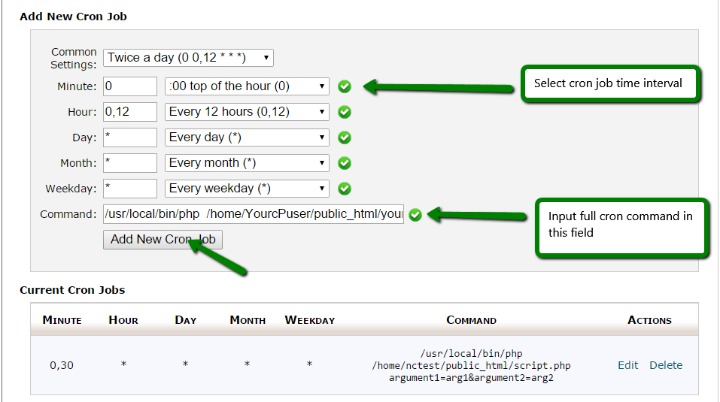
Task: Click the Weekday text input box
Action: pyautogui.click(x=130, y=187)
